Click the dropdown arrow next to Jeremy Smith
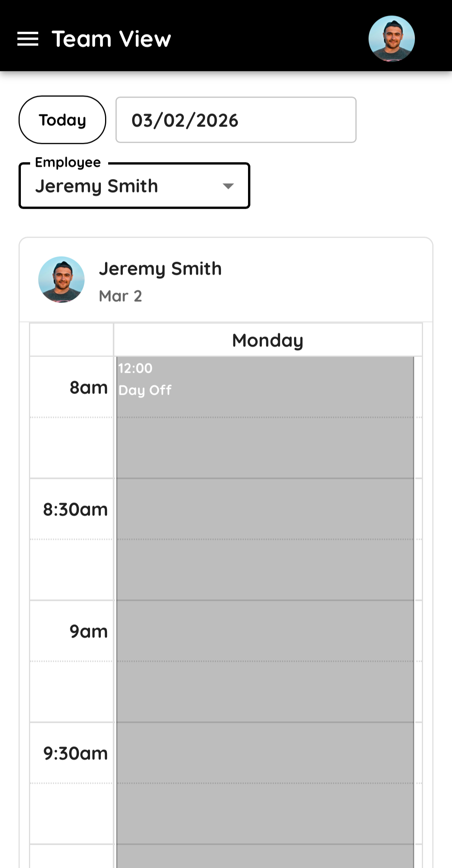This screenshot has height=868, width=452. coord(228,186)
